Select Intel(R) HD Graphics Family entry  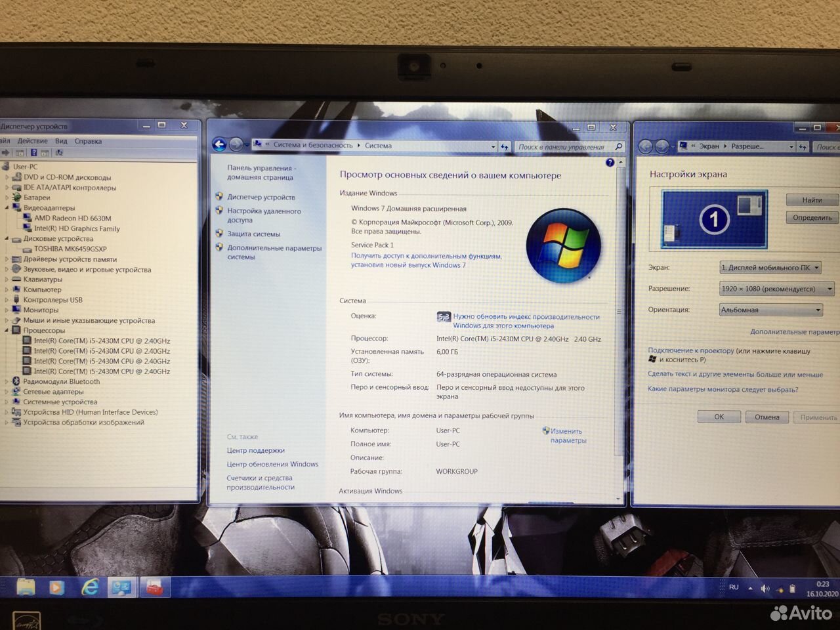77,229
